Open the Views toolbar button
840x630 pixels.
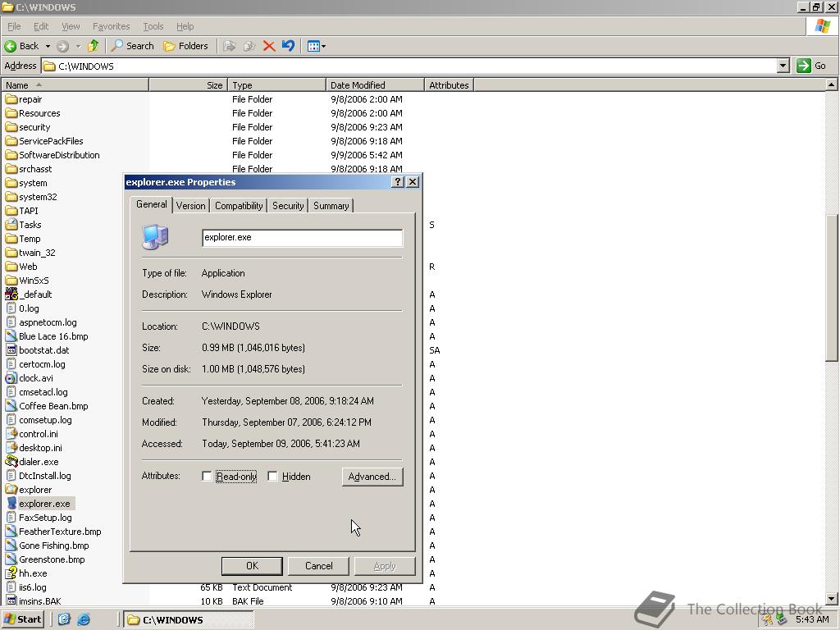click(x=316, y=46)
